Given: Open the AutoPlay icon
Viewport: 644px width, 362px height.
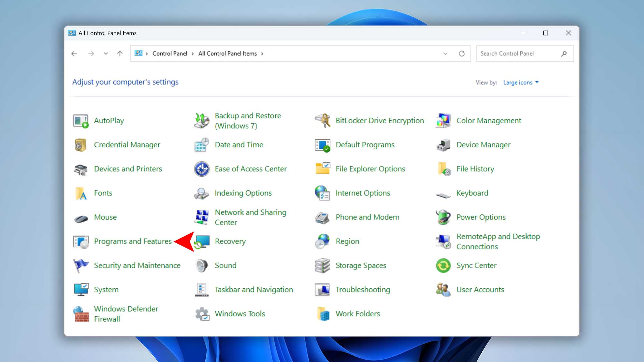Looking at the screenshot, I should click(81, 121).
